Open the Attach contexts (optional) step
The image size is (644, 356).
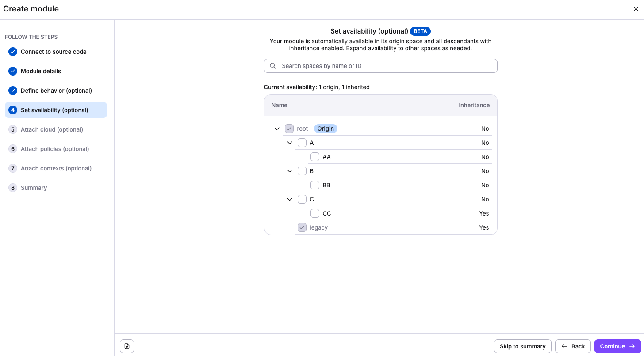click(56, 168)
